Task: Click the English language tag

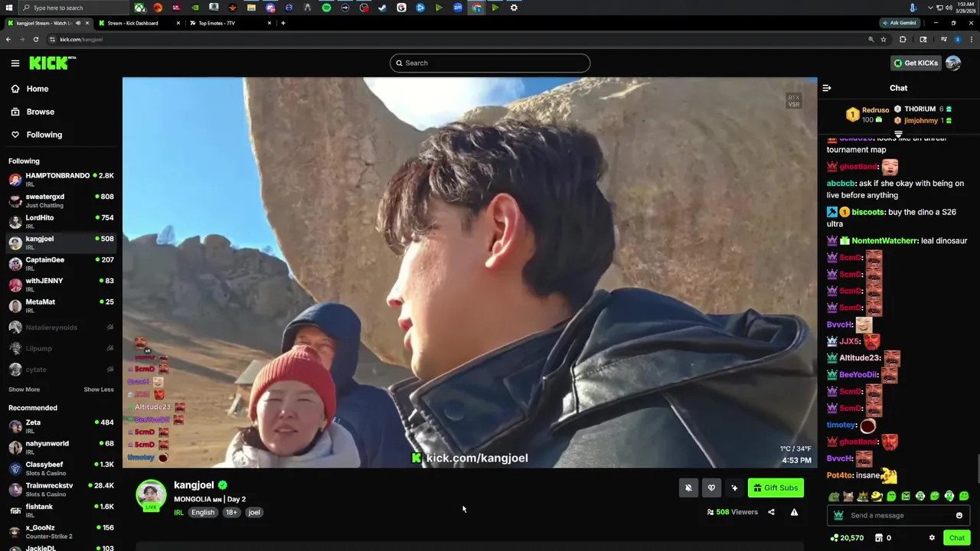Action: pyautogui.click(x=203, y=512)
